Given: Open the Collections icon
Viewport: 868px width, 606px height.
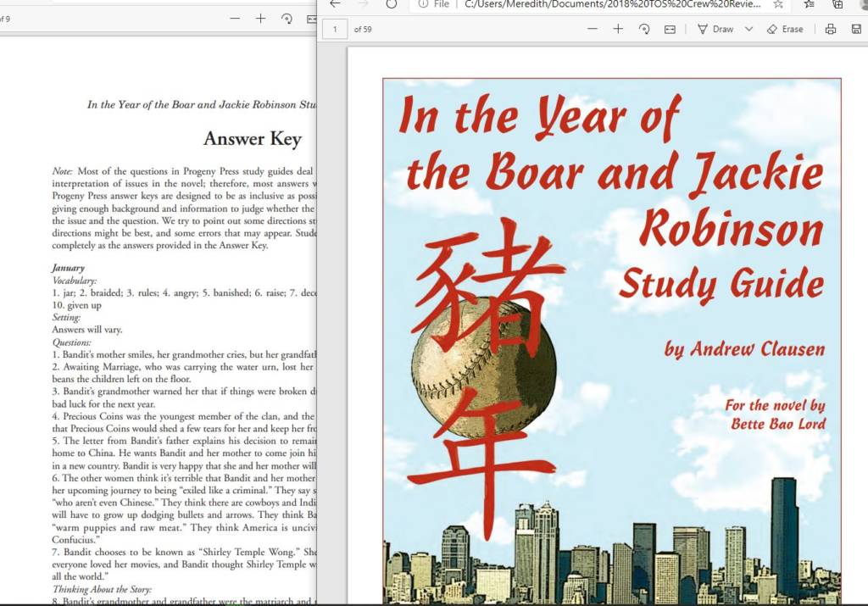Looking at the screenshot, I should pos(837,4).
